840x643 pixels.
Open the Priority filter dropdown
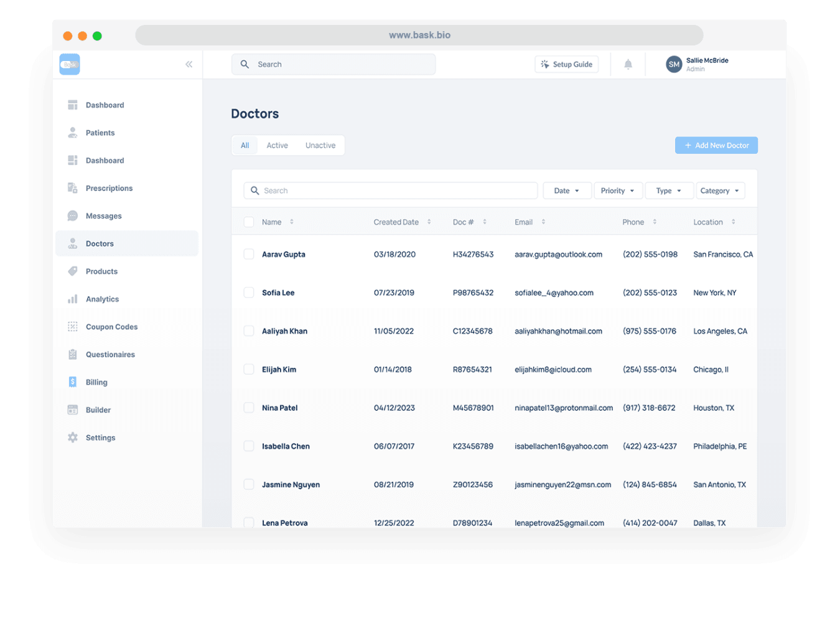[x=617, y=190]
